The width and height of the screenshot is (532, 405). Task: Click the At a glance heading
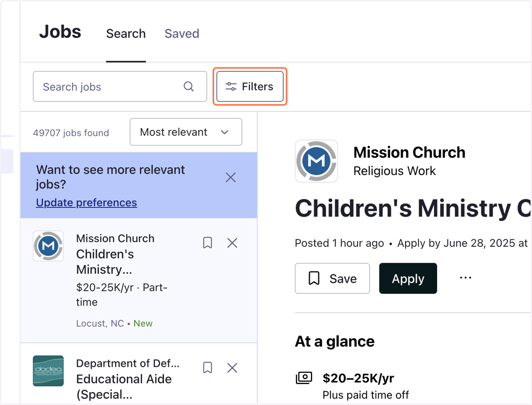(x=335, y=342)
